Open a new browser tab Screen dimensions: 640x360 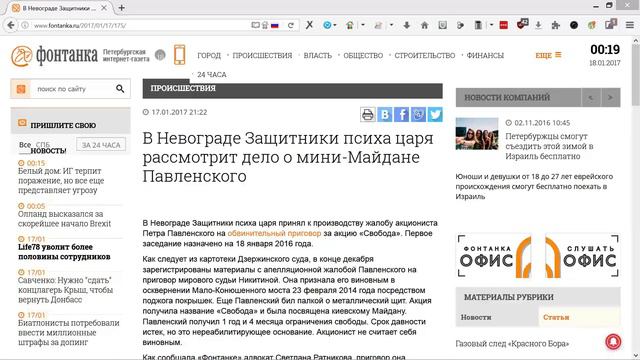pos(121,7)
